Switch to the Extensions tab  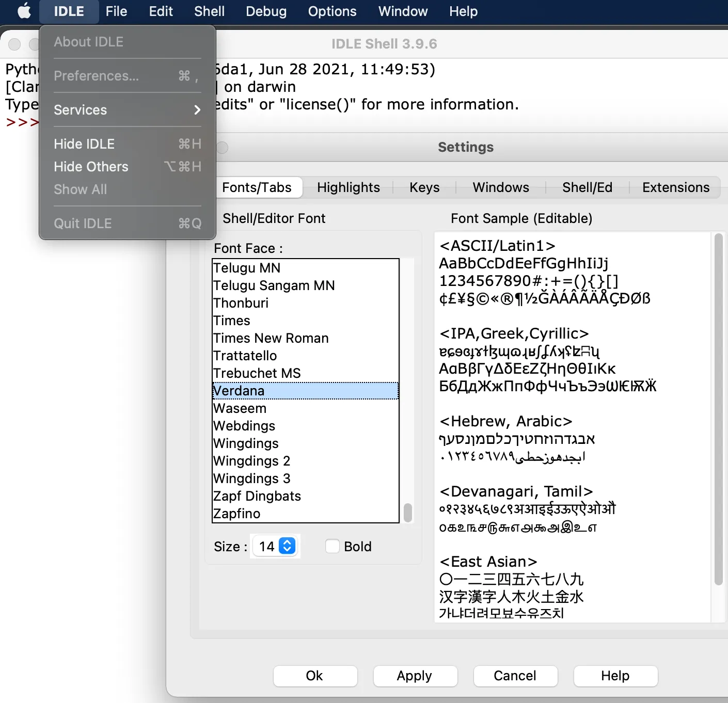coord(676,187)
